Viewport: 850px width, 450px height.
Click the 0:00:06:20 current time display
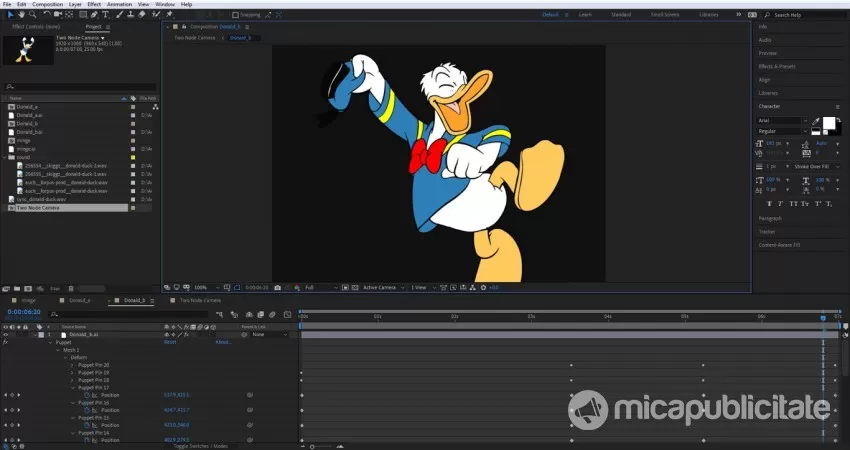point(24,312)
